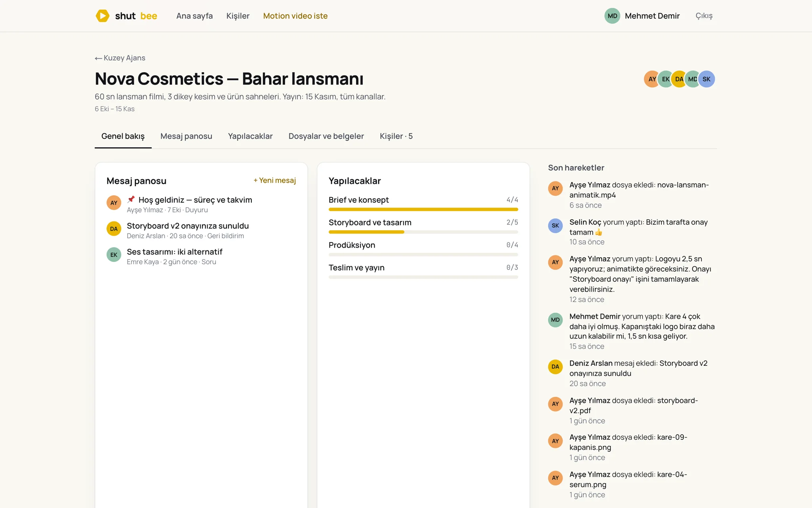This screenshot has height=508, width=812.
Task: Click the EK avatar in project members stack
Action: click(x=665, y=79)
